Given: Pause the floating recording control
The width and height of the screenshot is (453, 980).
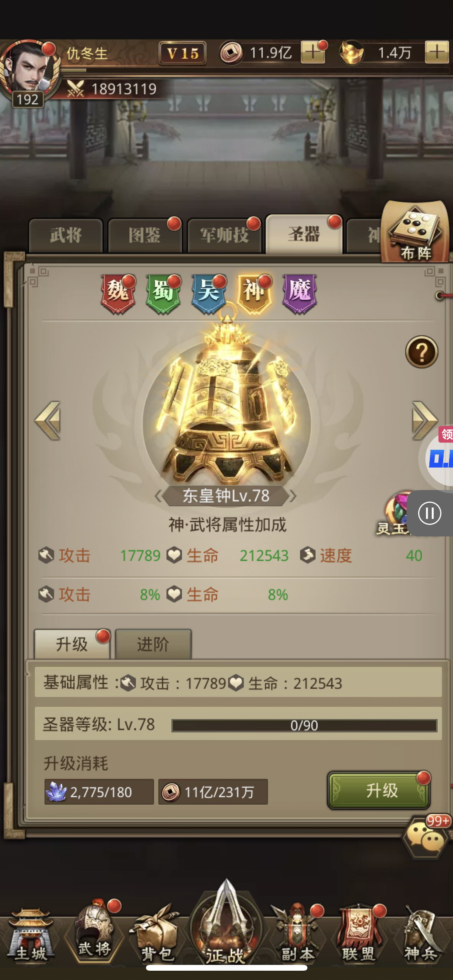Looking at the screenshot, I should 429,513.
